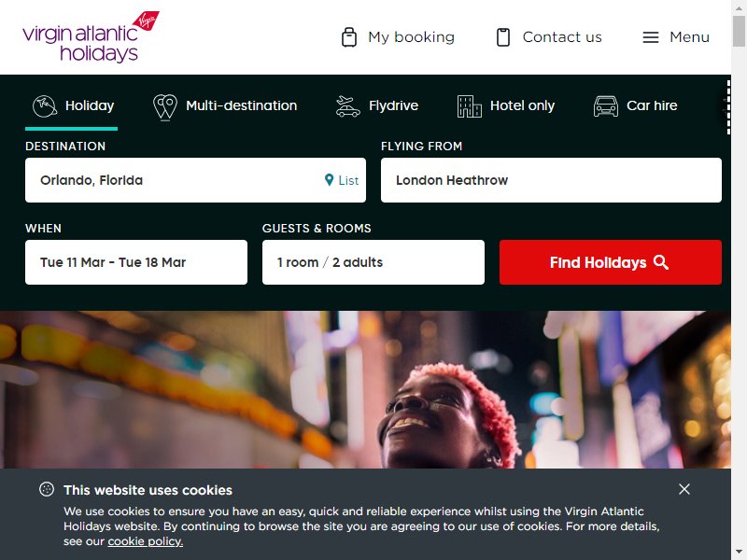This screenshot has height=560, width=747.
Task: Click the hero image of smiling person
Action: coord(365,389)
